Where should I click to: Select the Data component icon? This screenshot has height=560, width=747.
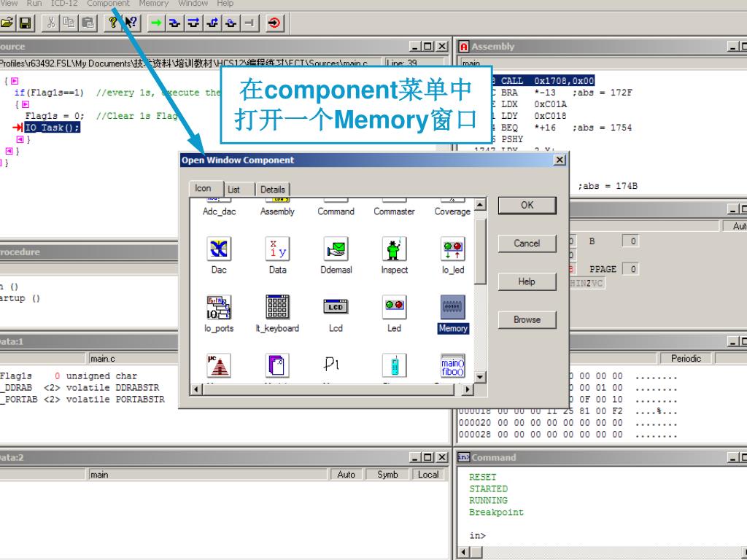click(x=277, y=249)
